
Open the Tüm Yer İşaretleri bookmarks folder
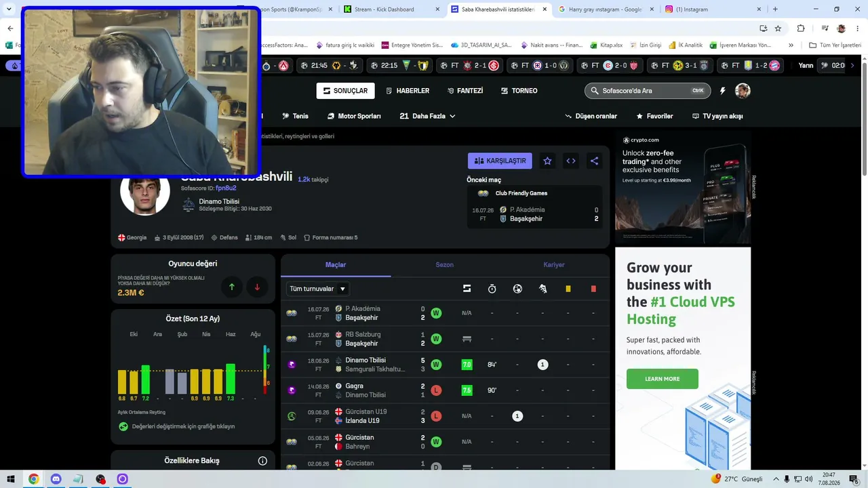(x=836, y=45)
